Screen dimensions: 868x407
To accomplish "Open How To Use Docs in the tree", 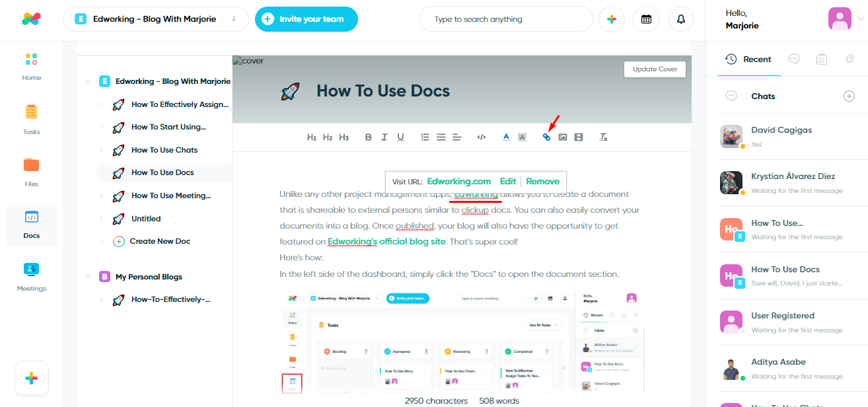I will (163, 172).
